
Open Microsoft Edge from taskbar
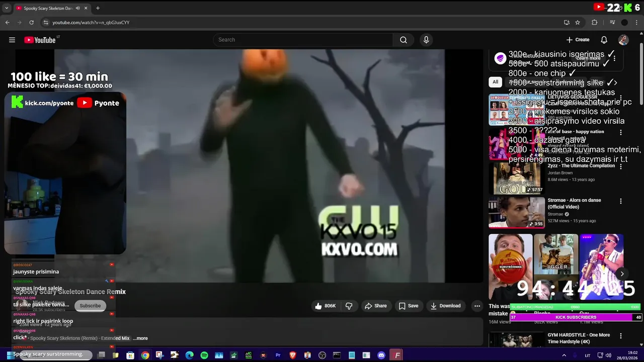(189, 355)
